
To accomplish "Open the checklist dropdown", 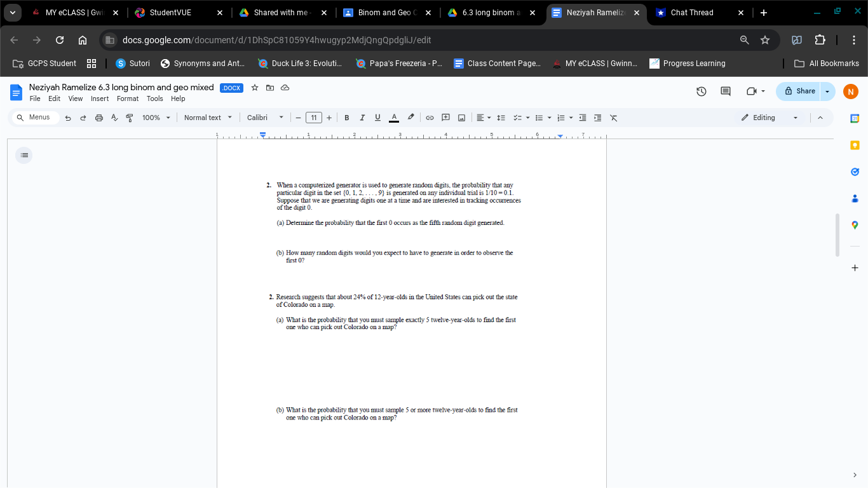I will 520,118.
